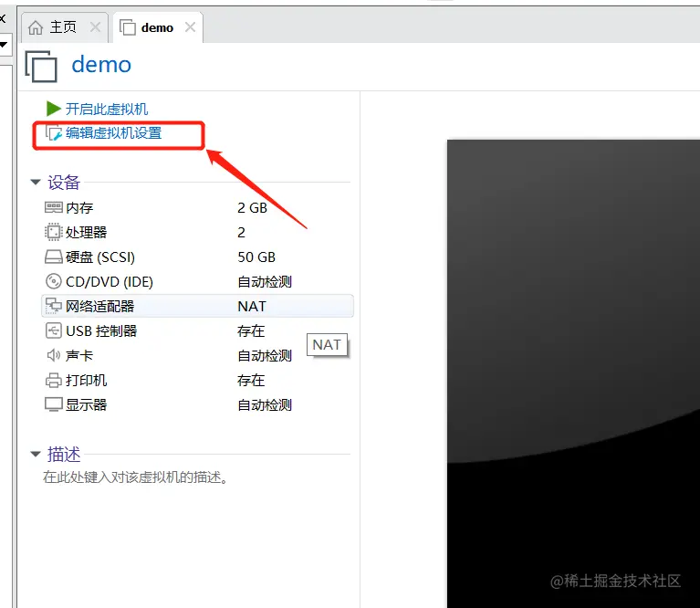Select CD/DVD (IDE) device row

tap(197, 281)
